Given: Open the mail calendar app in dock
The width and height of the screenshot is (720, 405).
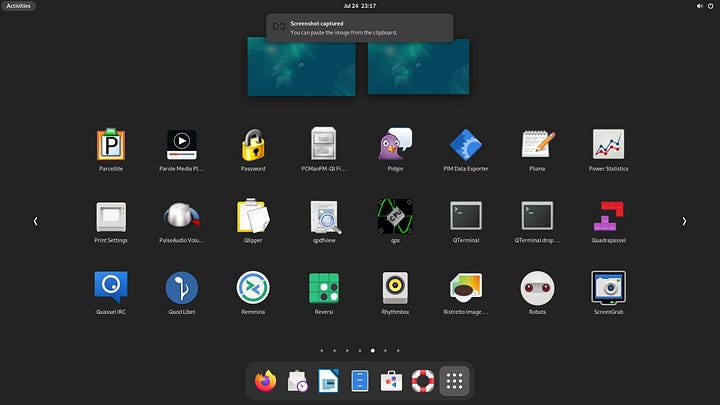Looking at the screenshot, I should coord(297,381).
